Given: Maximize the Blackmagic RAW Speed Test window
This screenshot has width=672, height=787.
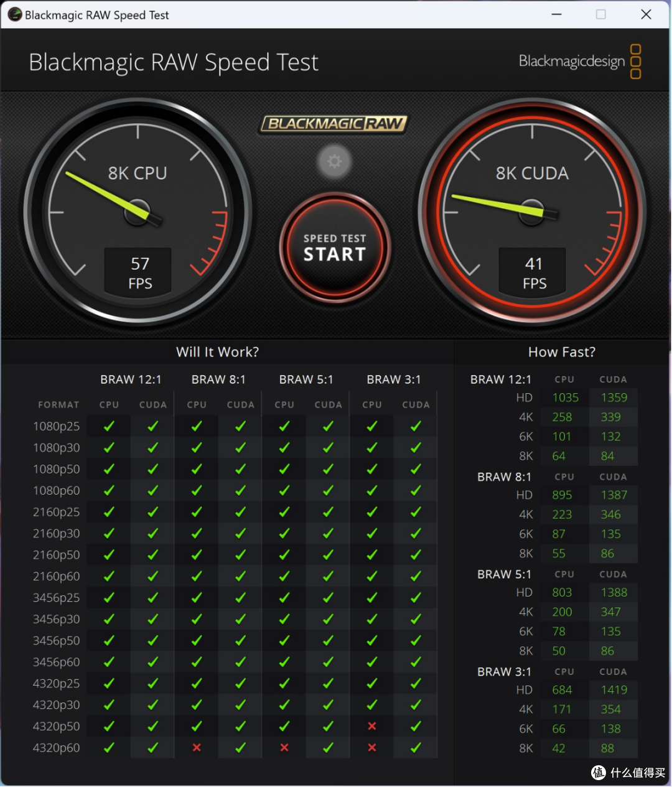Looking at the screenshot, I should (x=600, y=14).
